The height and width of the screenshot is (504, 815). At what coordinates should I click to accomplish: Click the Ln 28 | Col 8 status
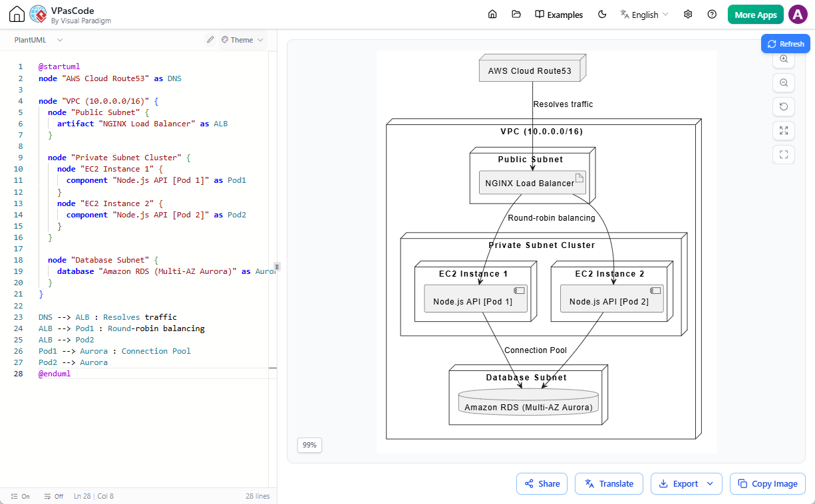point(94,496)
